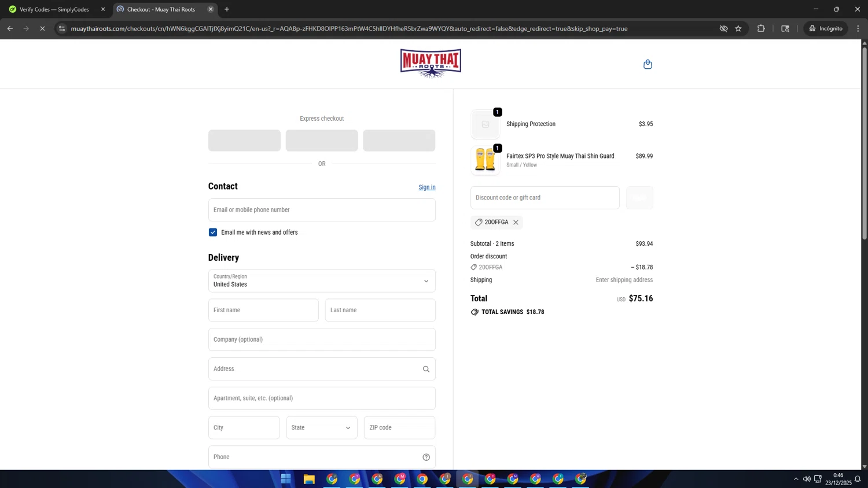
Task: Click the phone field help question icon
Action: (426, 457)
